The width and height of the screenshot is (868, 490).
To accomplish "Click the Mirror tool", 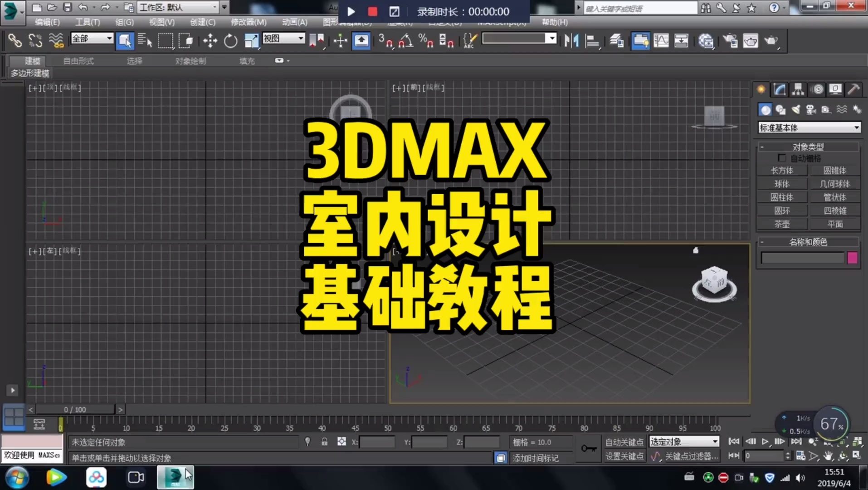I will point(571,41).
